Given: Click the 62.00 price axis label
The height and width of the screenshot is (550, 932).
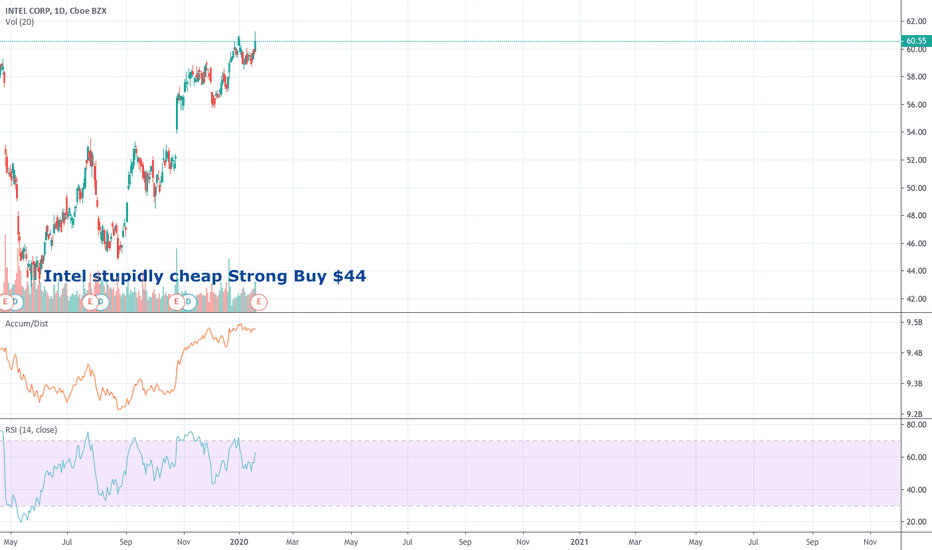Looking at the screenshot, I should point(916,21).
